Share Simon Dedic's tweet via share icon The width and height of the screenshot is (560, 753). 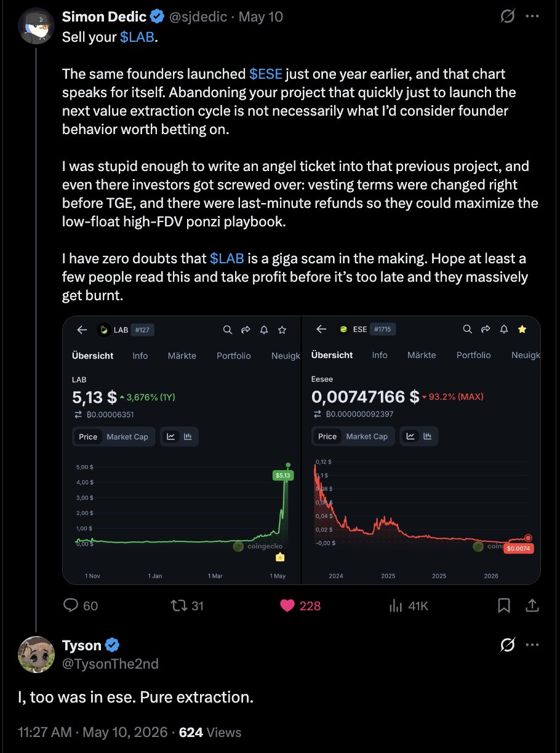click(x=532, y=606)
